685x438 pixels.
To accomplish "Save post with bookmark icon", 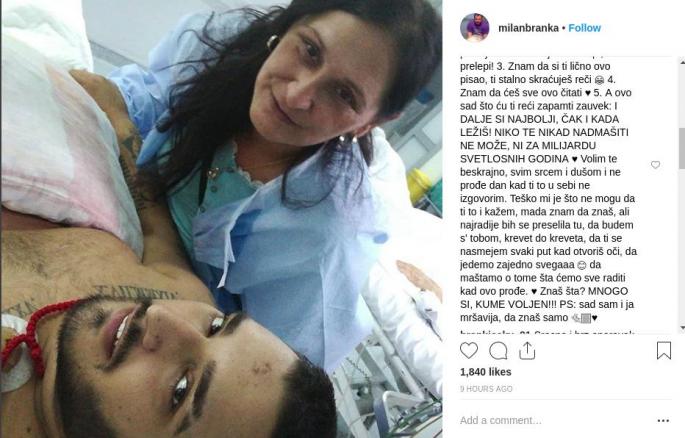I will tap(664, 350).
